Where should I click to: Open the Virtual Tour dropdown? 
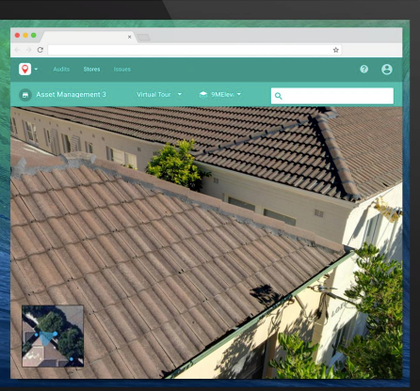[159, 94]
